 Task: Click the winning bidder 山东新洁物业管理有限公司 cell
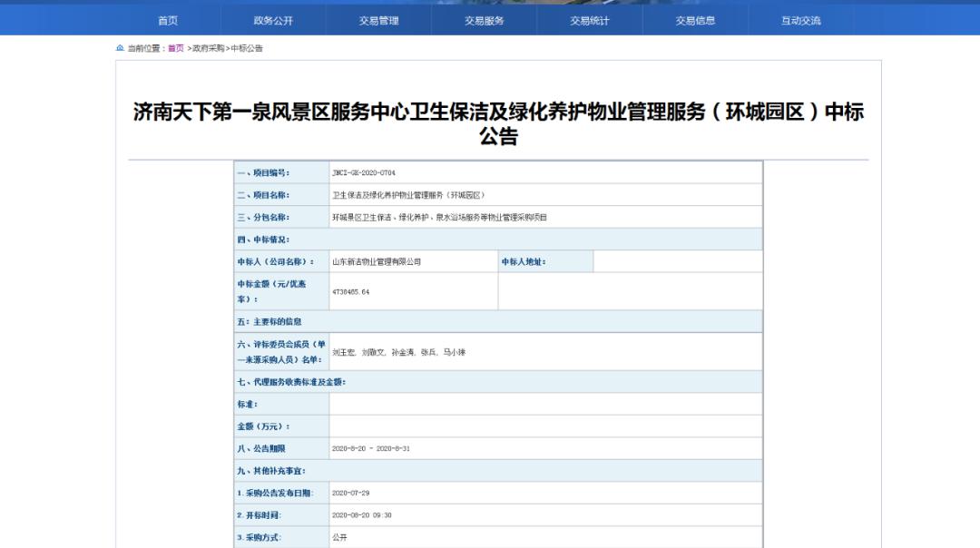click(377, 262)
